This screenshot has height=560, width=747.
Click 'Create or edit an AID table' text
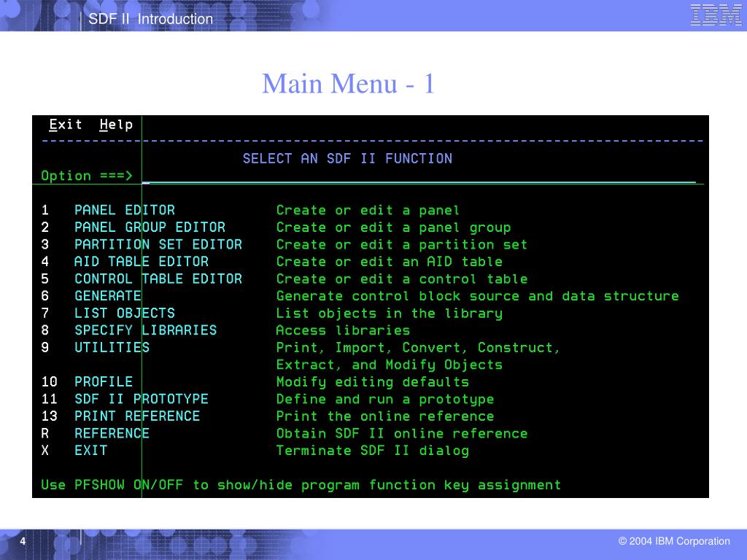coord(390,262)
